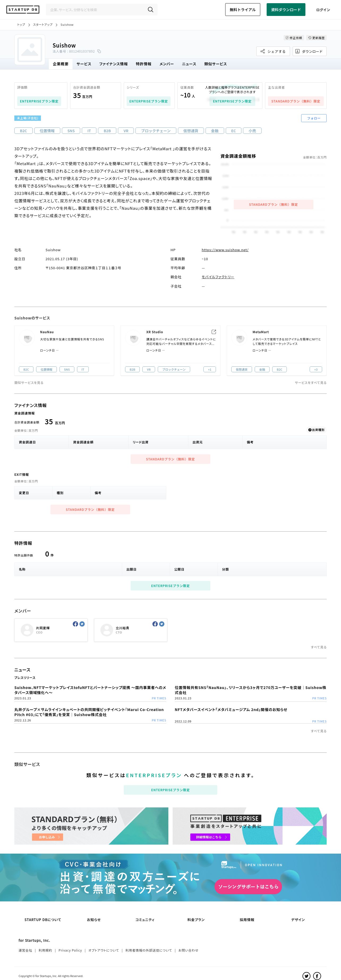Open the footer Facebook icon
Image resolution: width=341 pixels, height=980 pixels.
pyautogui.click(x=317, y=976)
